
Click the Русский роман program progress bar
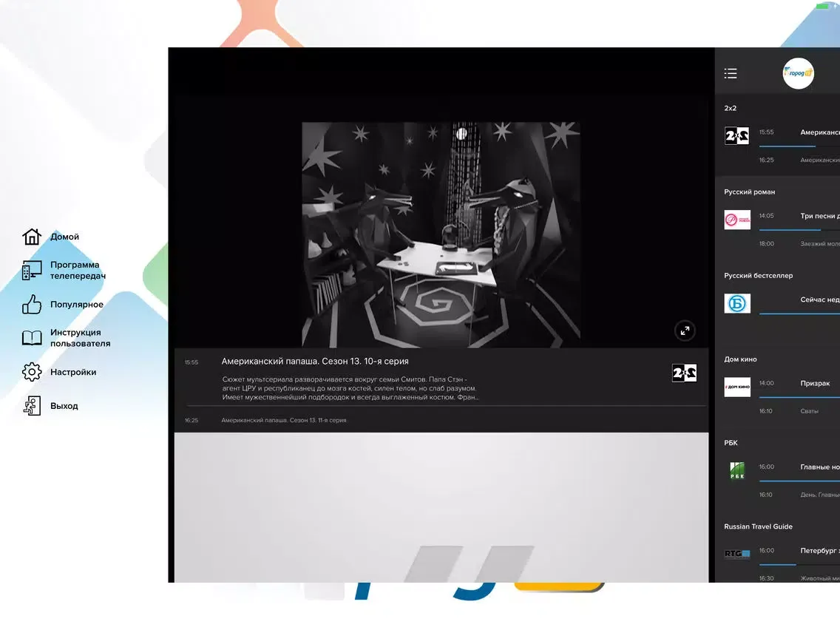click(x=799, y=229)
